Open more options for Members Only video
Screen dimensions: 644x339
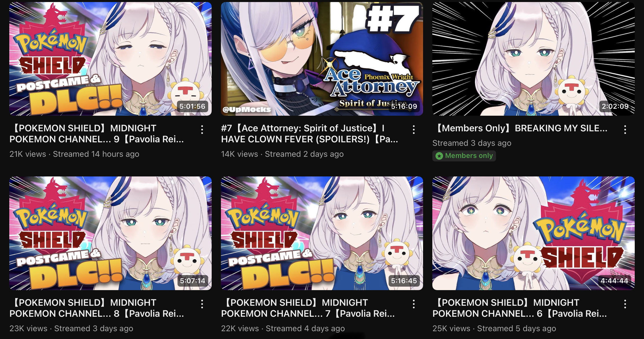[625, 130]
